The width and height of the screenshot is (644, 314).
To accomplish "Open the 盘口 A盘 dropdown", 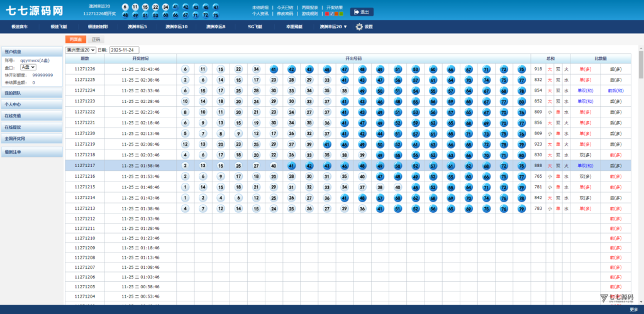I will click(x=28, y=67).
